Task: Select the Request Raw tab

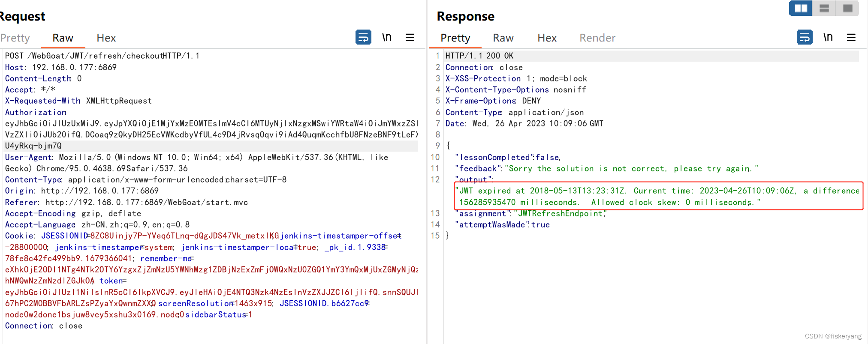Action: point(63,38)
